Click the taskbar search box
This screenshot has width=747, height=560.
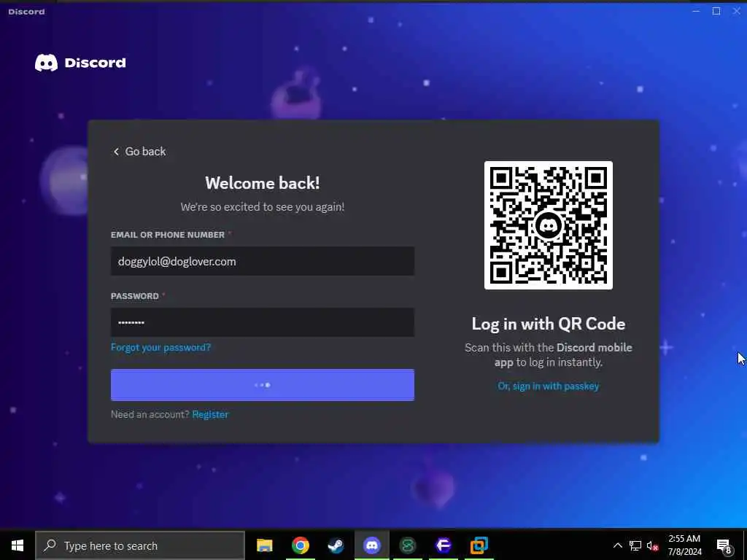tap(140, 545)
